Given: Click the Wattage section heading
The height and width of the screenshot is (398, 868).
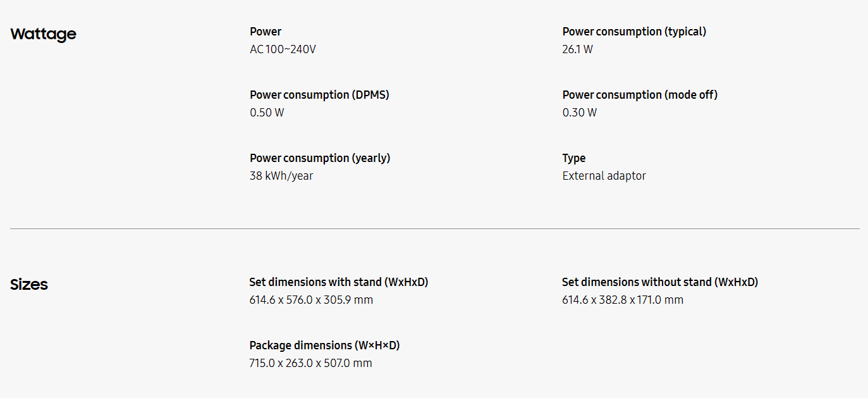Looking at the screenshot, I should tap(43, 34).
